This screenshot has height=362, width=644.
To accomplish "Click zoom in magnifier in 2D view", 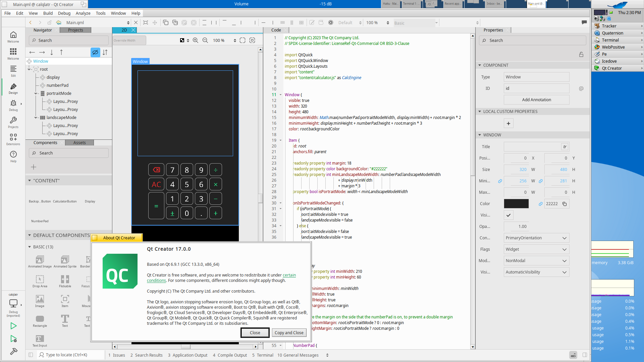I will [x=196, y=40].
